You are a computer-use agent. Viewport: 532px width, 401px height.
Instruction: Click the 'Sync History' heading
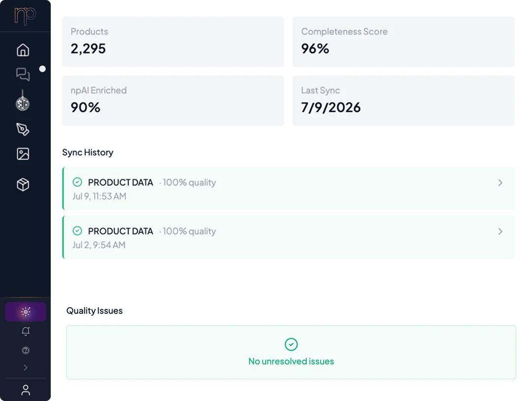click(x=88, y=153)
